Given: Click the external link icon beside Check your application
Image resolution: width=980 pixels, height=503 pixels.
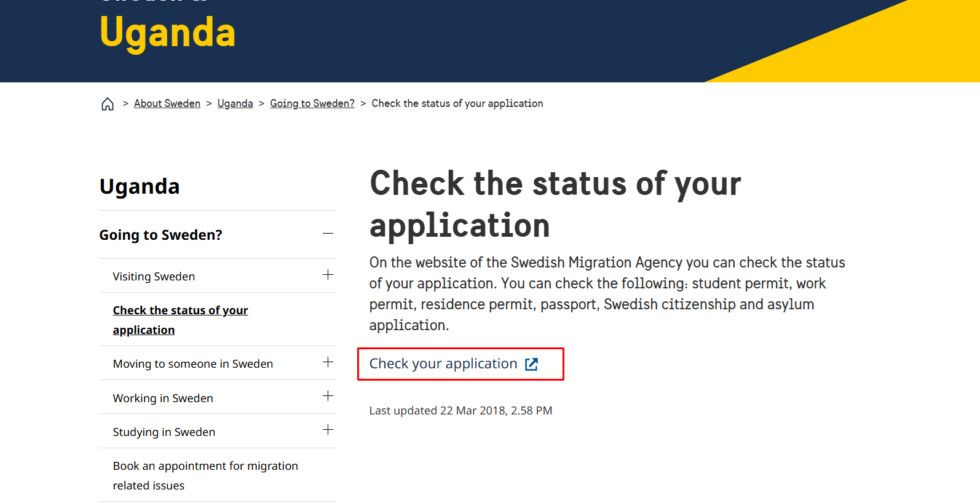Looking at the screenshot, I should click(532, 364).
